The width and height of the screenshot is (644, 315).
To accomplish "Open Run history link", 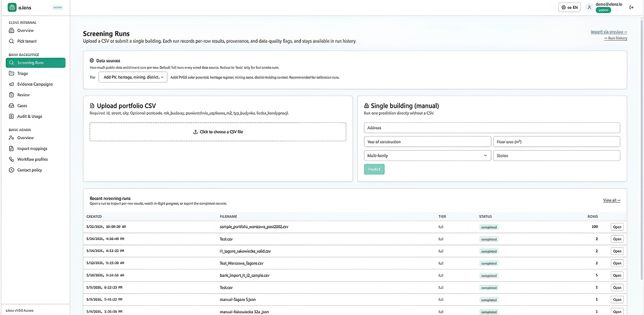I will point(616,38).
